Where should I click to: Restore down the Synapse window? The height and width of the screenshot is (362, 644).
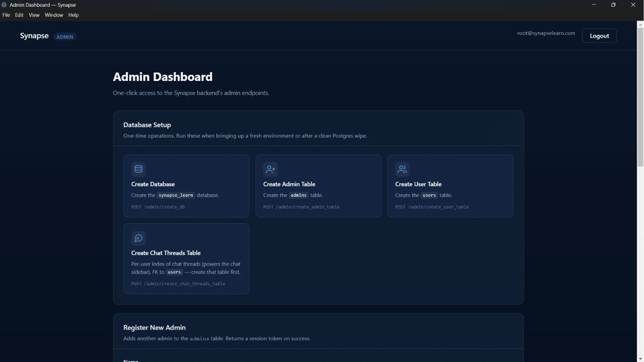coord(613,5)
